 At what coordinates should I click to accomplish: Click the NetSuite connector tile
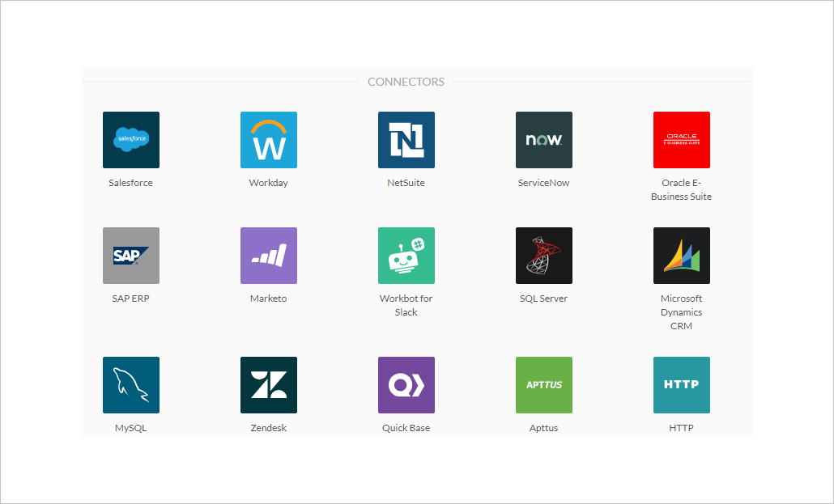406,139
